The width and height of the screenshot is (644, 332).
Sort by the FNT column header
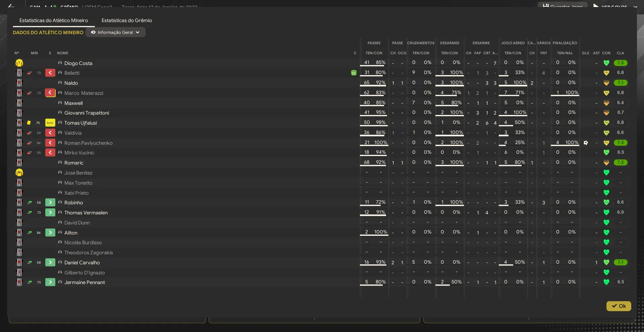[x=544, y=53]
